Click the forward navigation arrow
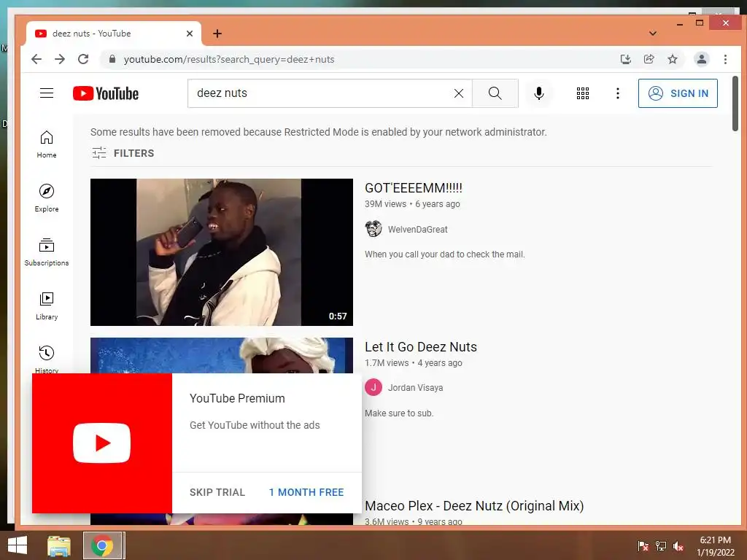This screenshot has height=560, width=747. (x=60, y=59)
